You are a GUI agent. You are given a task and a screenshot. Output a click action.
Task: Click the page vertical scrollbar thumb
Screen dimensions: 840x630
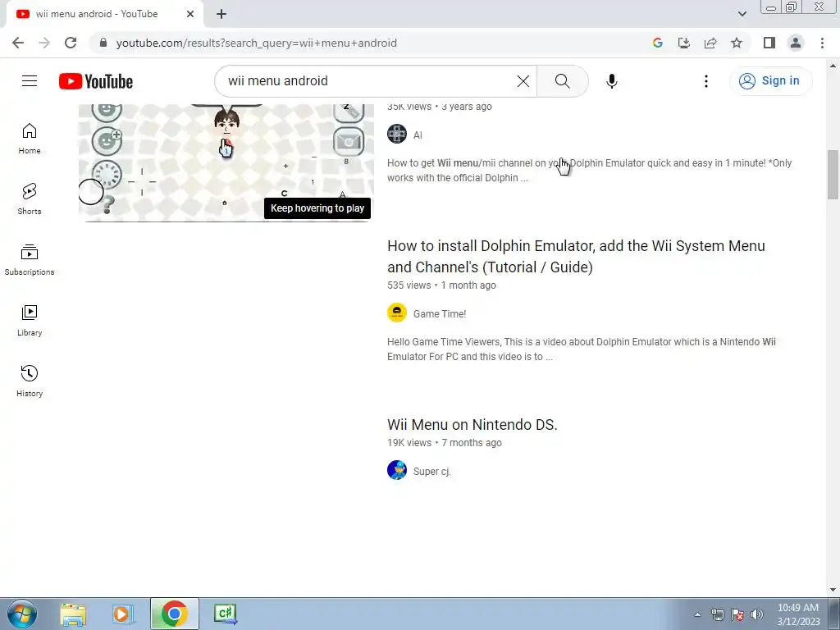point(833,175)
